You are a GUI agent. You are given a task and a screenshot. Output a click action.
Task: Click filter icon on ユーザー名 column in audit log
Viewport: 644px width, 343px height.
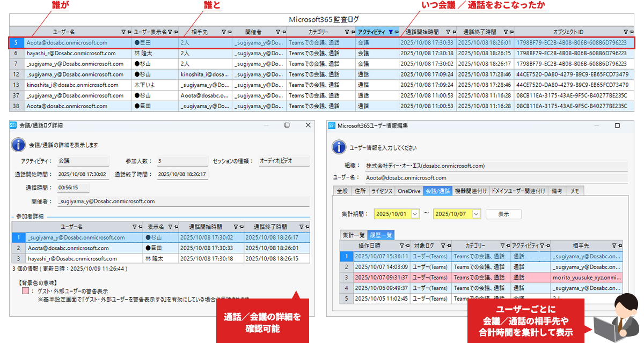point(123,32)
